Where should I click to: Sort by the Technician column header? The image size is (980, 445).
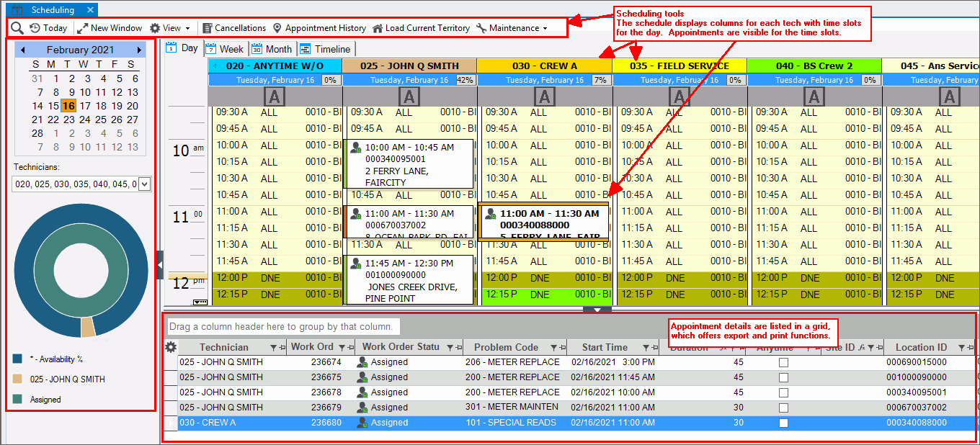pos(223,347)
